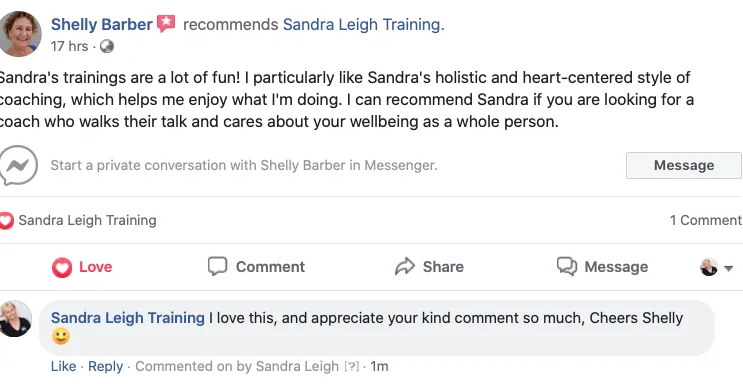
Task: Click Sandra Leigh Training name in the comment
Action: pyautogui.click(x=127, y=318)
